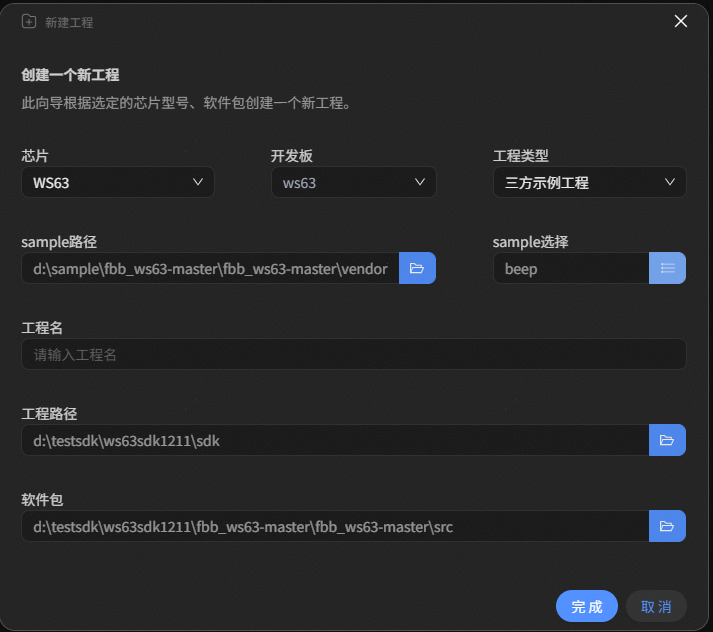713x632 pixels.
Task: Select the 工程路径 text field
Action: [x=335, y=440]
